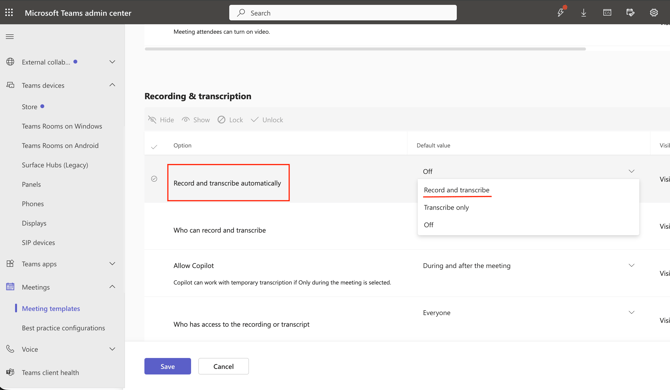The image size is (670, 390).
Task: Click the search magnifier icon
Action: tap(241, 13)
